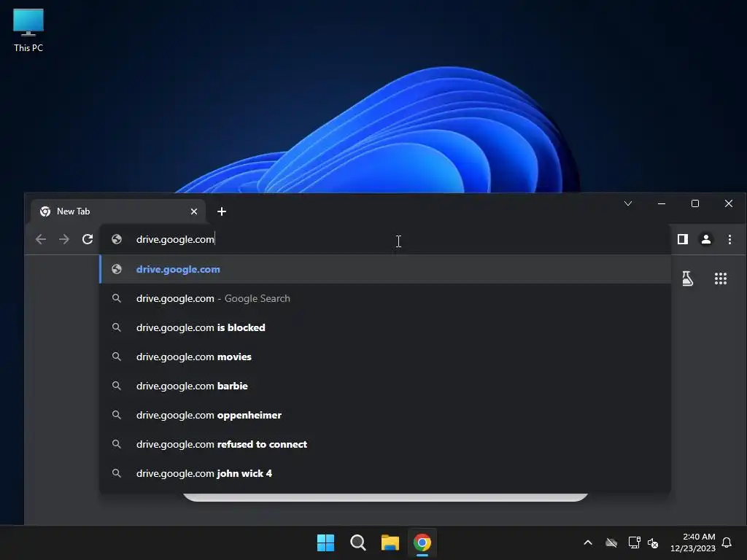The height and width of the screenshot is (560, 747).
Task: Click the Chrome forward arrow button
Action: coord(64,239)
